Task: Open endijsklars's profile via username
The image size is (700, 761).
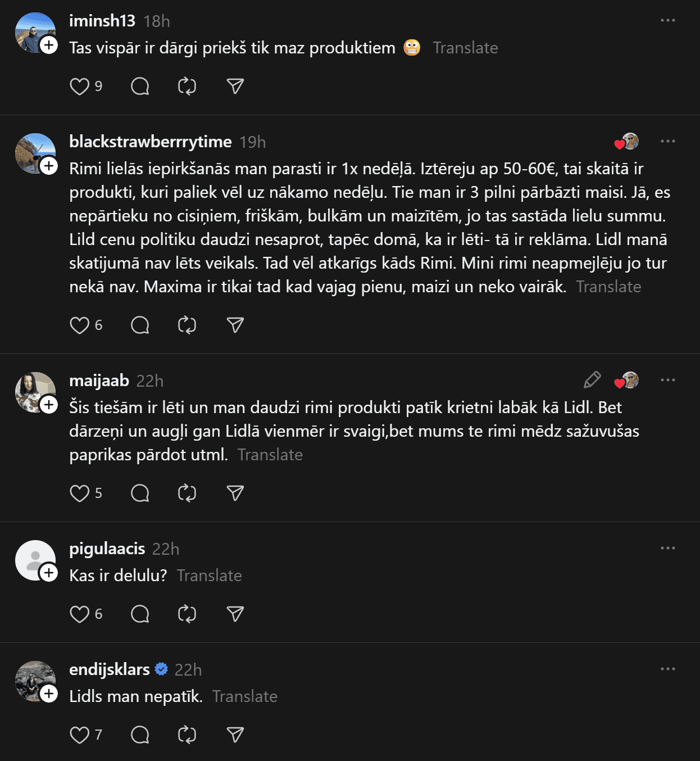Action: [110, 669]
